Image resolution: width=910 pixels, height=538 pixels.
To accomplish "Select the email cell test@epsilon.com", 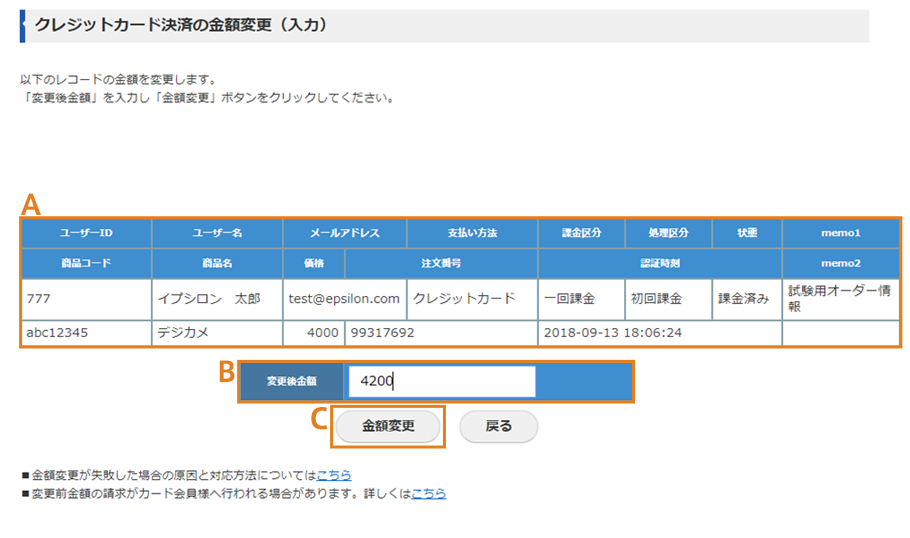I will 345,299.
